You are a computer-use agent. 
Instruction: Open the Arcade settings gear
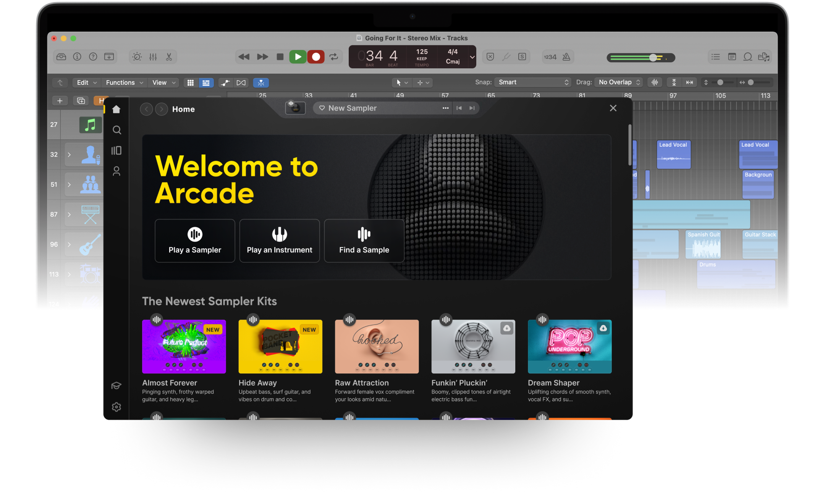click(x=116, y=407)
